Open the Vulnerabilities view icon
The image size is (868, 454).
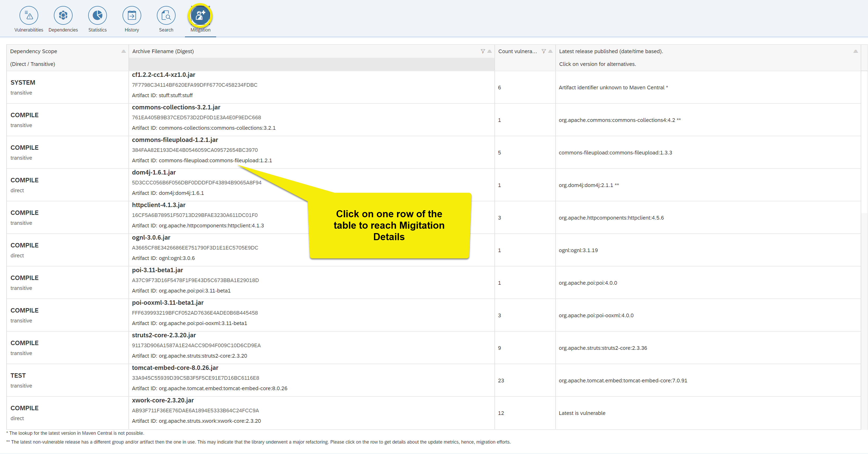29,16
